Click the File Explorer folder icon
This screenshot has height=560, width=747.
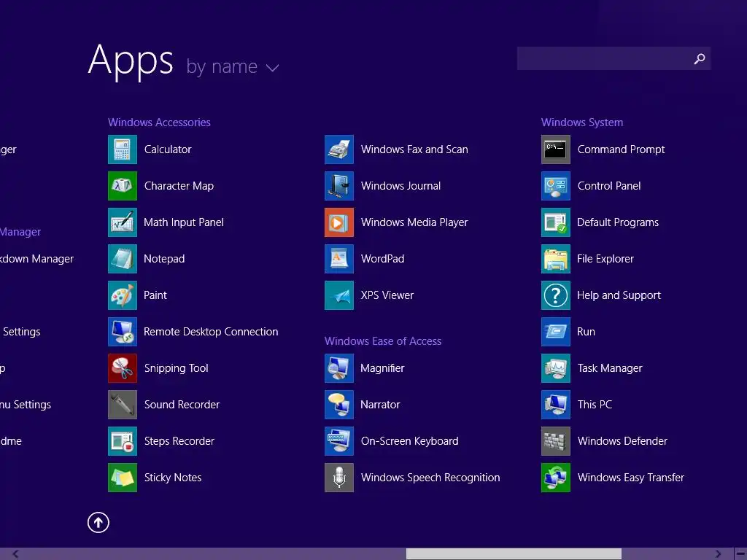(555, 259)
